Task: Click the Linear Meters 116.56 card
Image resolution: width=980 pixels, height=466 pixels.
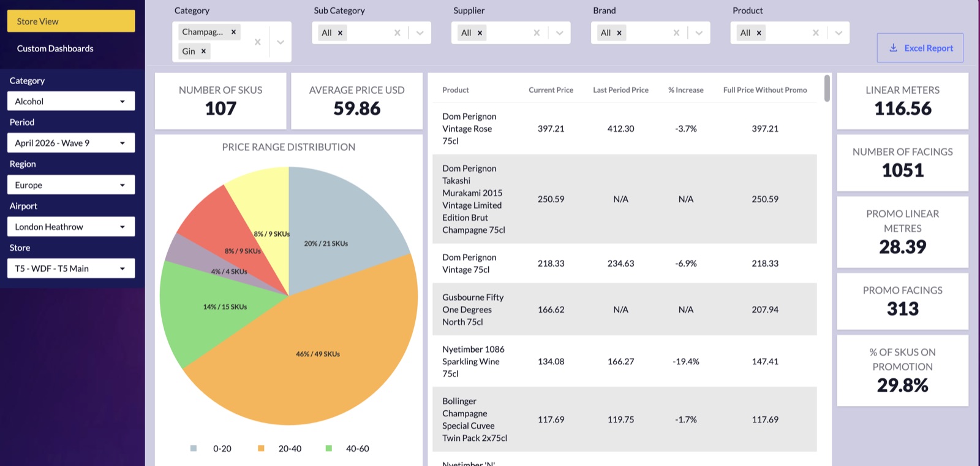Action: pos(903,101)
